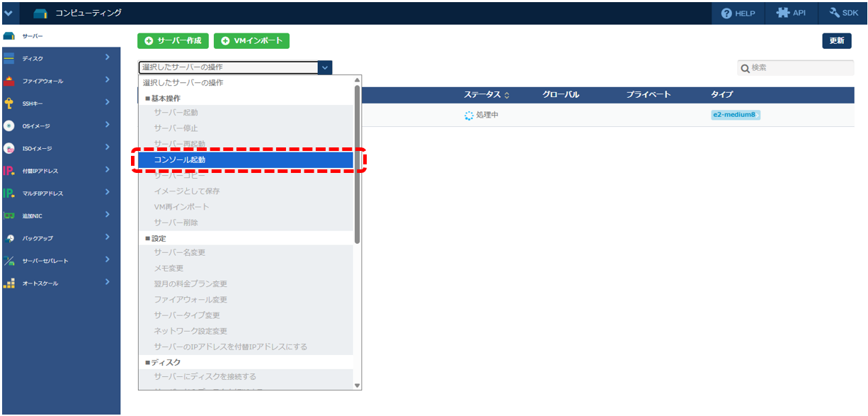Click the サーバー作成 button
Viewport: 868px width, 416px height.
173,41
